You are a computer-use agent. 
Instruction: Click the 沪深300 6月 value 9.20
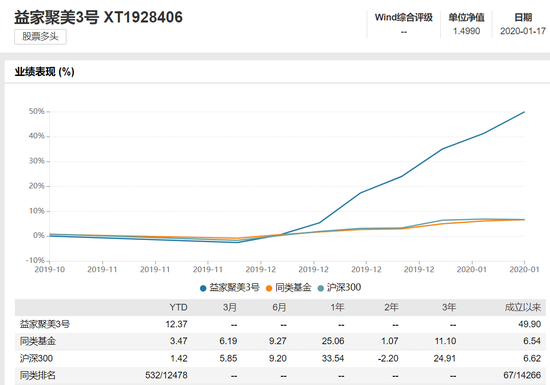(278, 358)
